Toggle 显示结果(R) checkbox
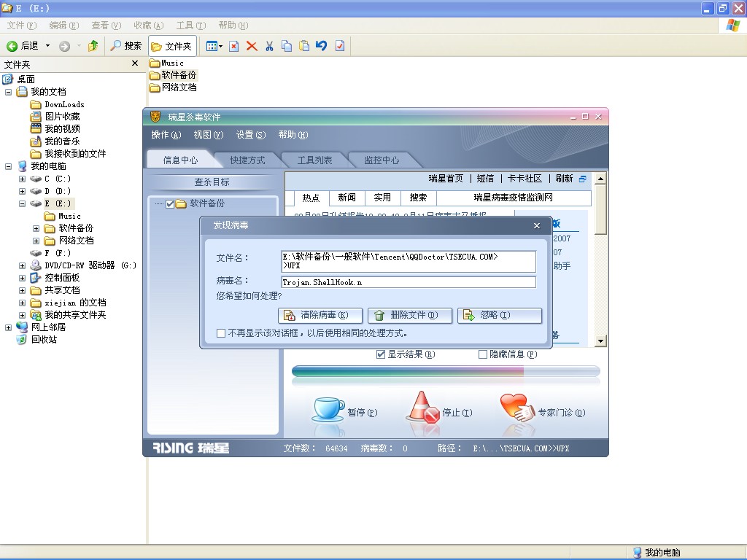The width and height of the screenshot is (747, 560). 381,354
